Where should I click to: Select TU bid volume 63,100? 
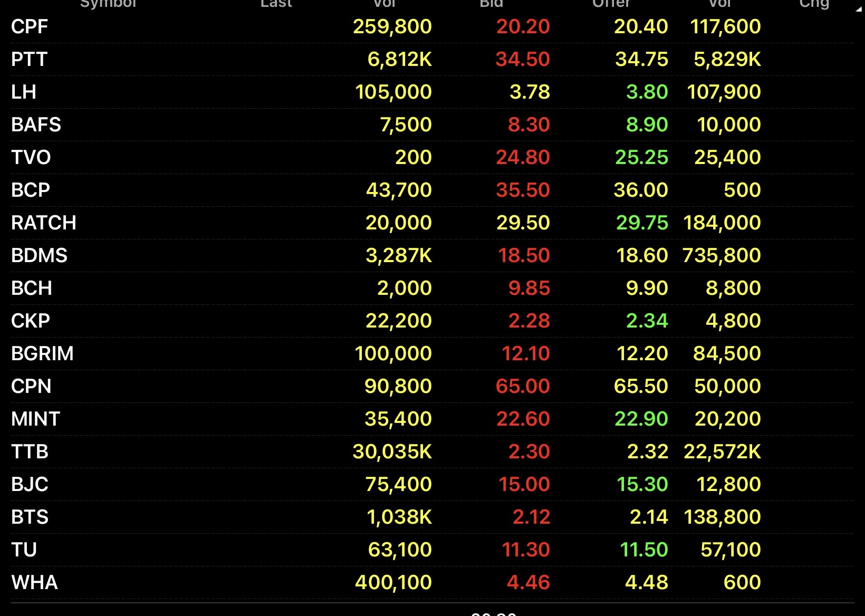point(400,550)
